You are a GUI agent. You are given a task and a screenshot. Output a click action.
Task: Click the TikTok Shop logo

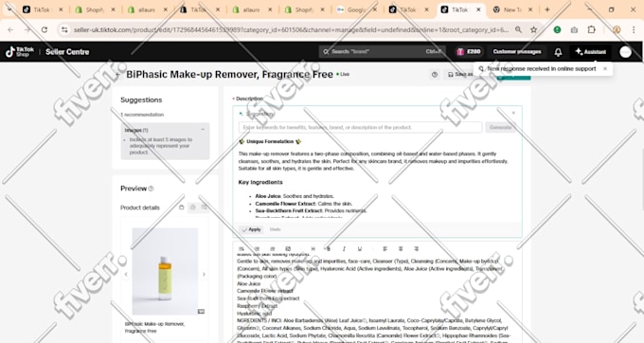pos(19,52)
